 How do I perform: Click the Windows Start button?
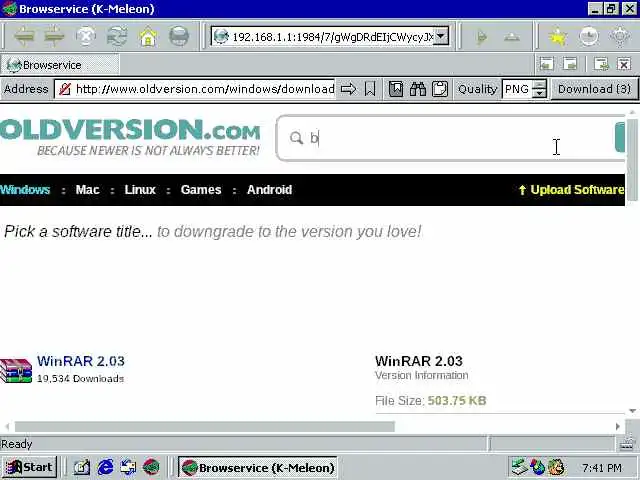click(29, 467)
